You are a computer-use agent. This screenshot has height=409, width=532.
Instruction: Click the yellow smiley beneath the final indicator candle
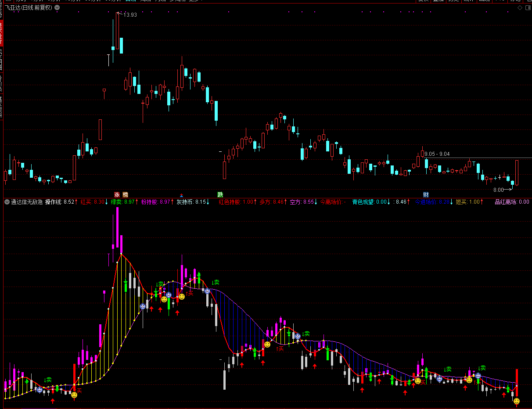point(517,401)
